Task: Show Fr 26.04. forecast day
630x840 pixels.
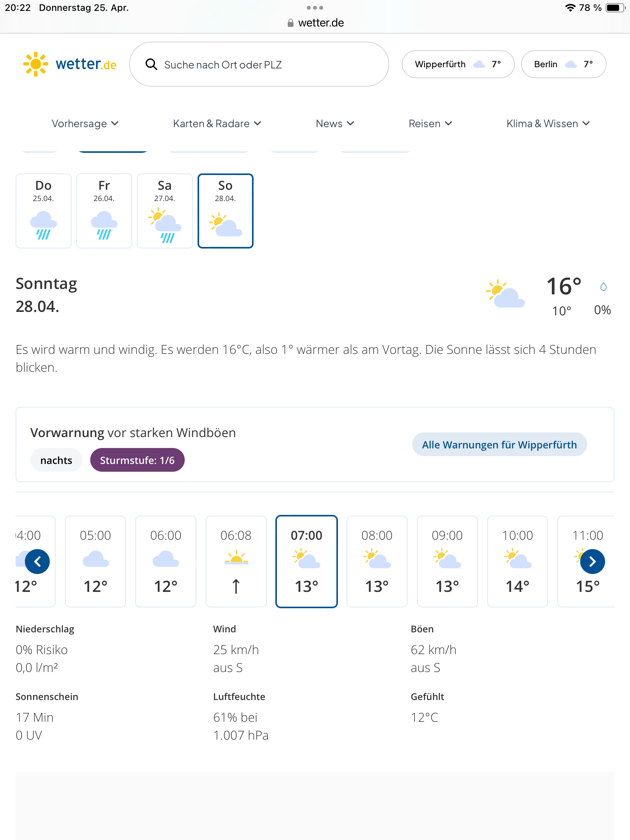Action: click(x=104, y=211)
